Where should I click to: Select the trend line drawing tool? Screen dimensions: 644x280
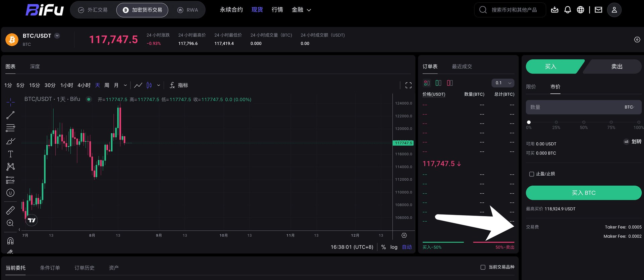point(10,115)
